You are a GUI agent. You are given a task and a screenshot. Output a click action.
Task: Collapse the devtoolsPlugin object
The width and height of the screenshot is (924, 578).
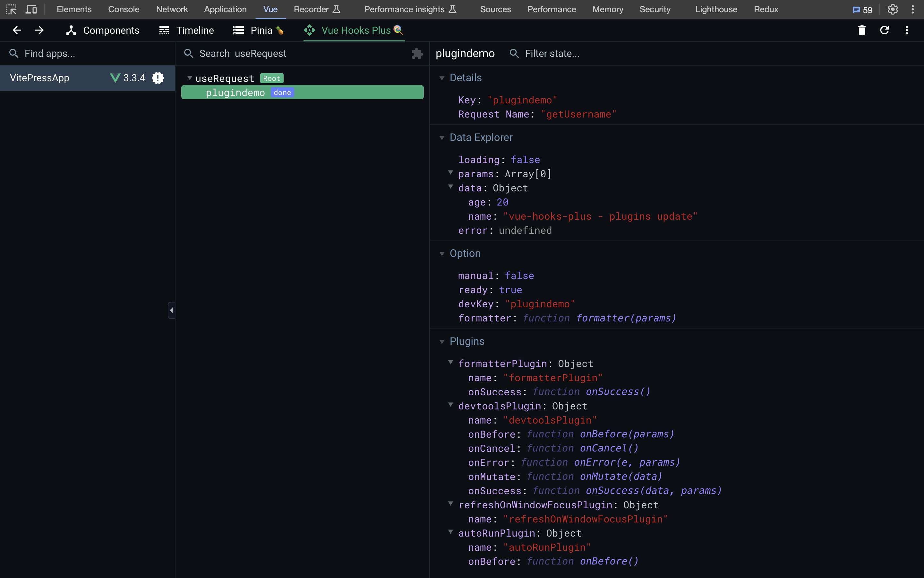(450, 405)
